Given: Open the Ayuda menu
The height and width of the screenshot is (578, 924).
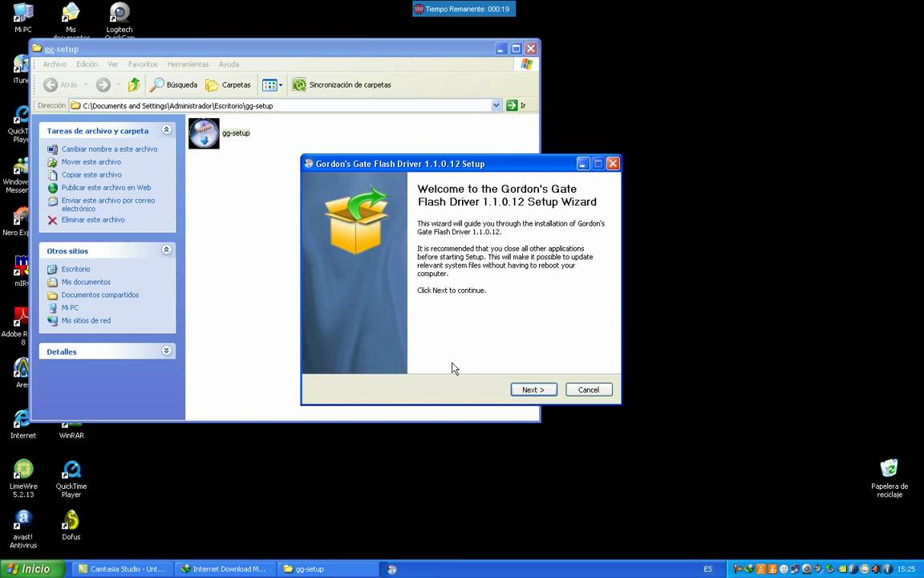Looking at the screenshot, I should (x=229, y=64).
